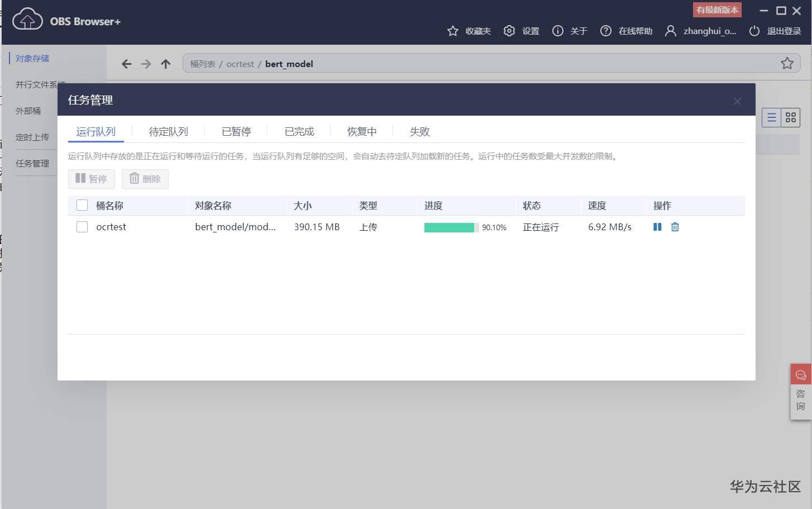
Task: Click the 正在运行 status cell
Action: (541, 227)
